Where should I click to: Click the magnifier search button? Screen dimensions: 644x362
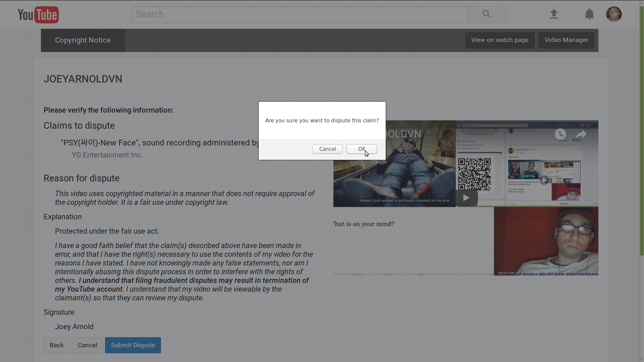click(487, 14)
